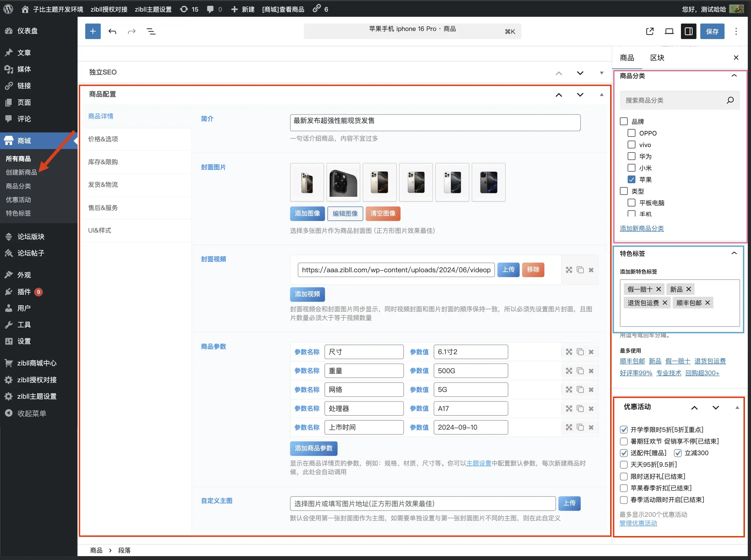751x560 pixels.
Task: Check the OPPO category checkbox
Action: point(631,133)
